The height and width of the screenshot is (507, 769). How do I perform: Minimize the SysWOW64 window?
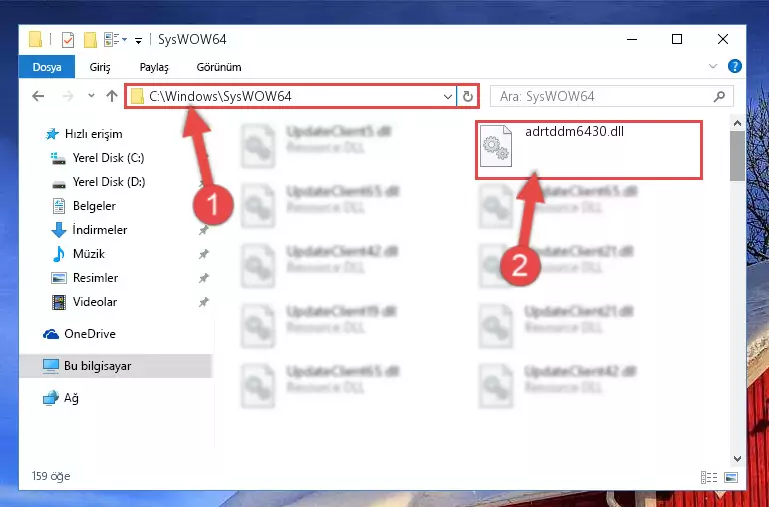[632, 39]
